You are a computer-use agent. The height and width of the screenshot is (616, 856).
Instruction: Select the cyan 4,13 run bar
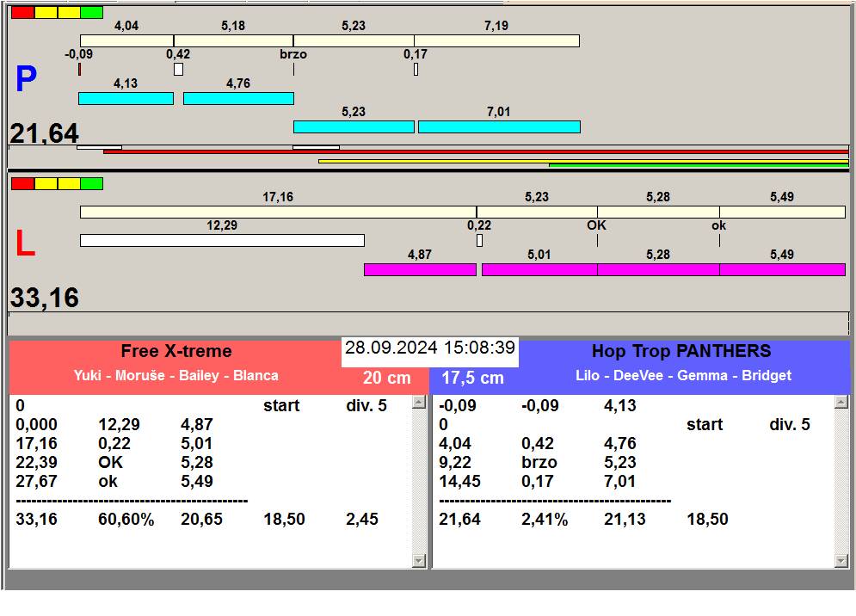(x=126, y=98)
